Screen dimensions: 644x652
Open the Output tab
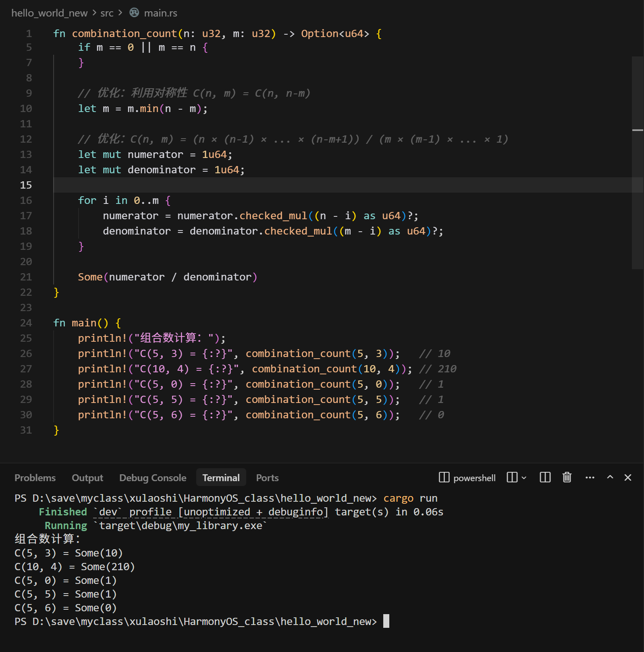(87, 478)
